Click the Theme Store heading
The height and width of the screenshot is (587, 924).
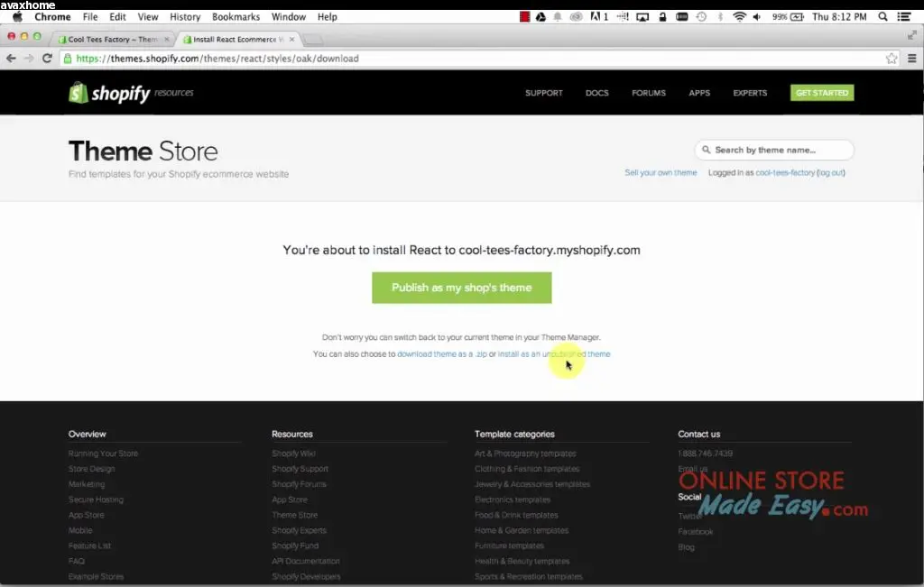tap(143, 151)
